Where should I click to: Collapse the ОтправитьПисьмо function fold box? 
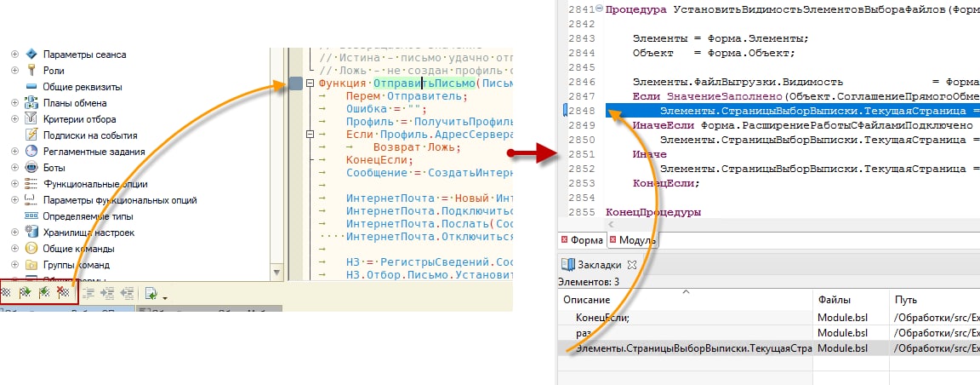(311, 83)
